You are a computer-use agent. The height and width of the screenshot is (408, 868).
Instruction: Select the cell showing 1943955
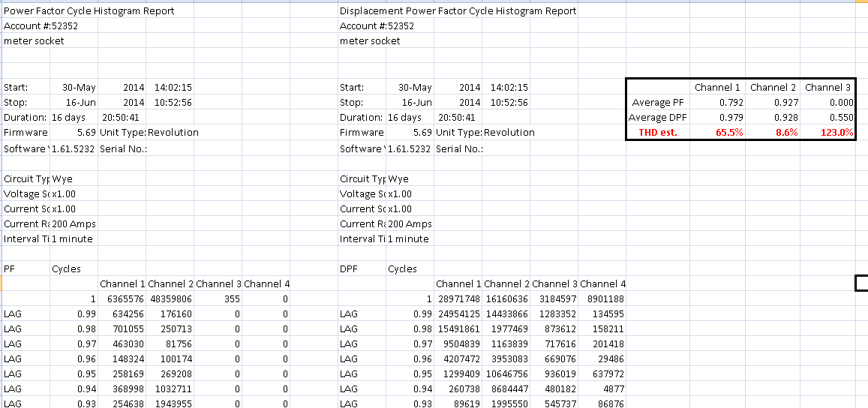click(170, 403)
